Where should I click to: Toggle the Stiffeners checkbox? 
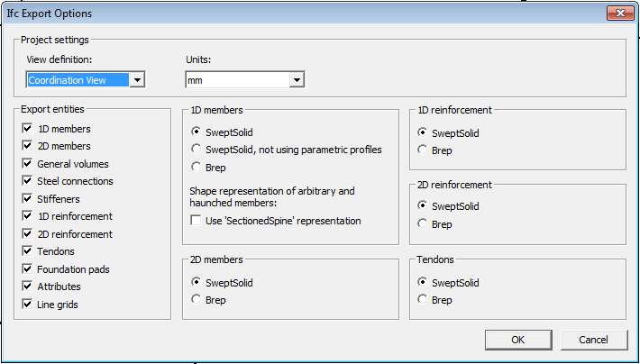tap(27, 199)
